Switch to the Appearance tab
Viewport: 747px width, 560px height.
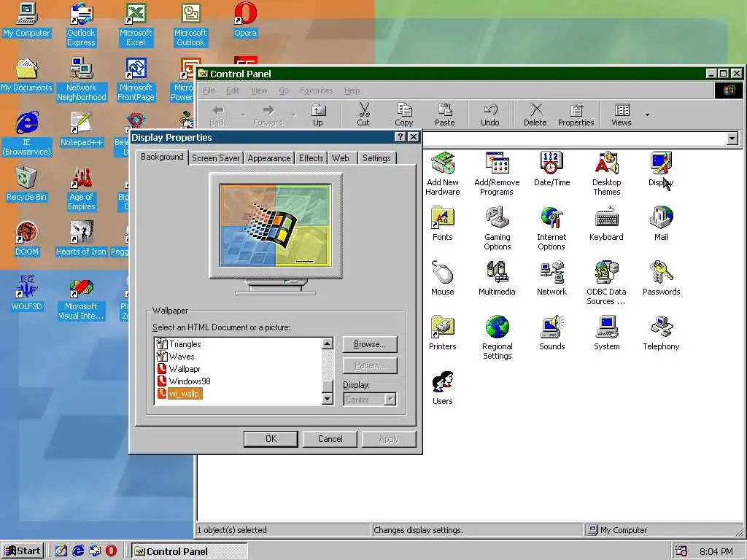tap(268, 158)
